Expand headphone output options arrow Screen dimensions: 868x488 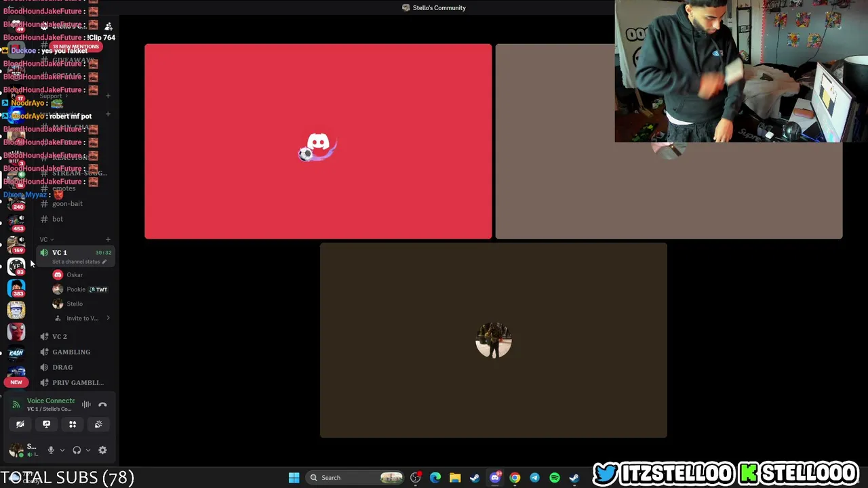87,450
